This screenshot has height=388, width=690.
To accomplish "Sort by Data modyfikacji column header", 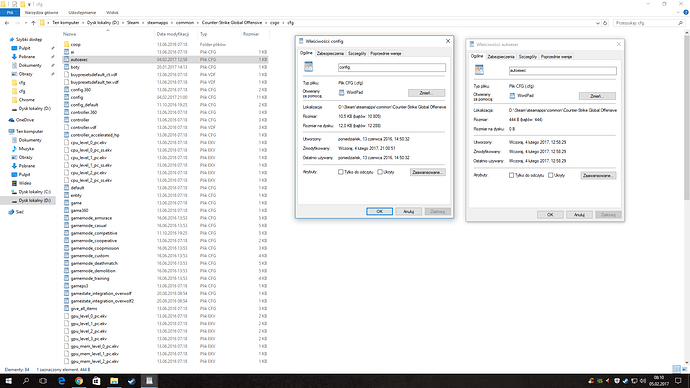I will click(x=172, y=34).
